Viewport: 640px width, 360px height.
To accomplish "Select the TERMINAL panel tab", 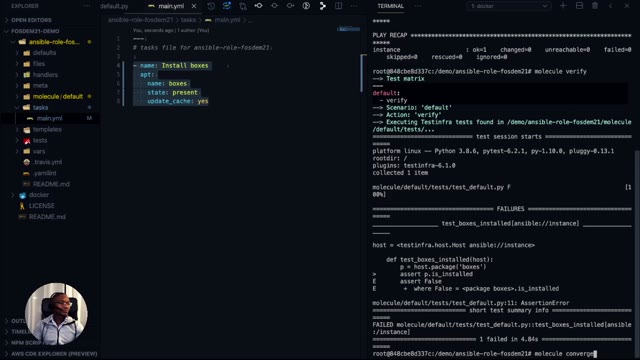I will click(391, 6).
